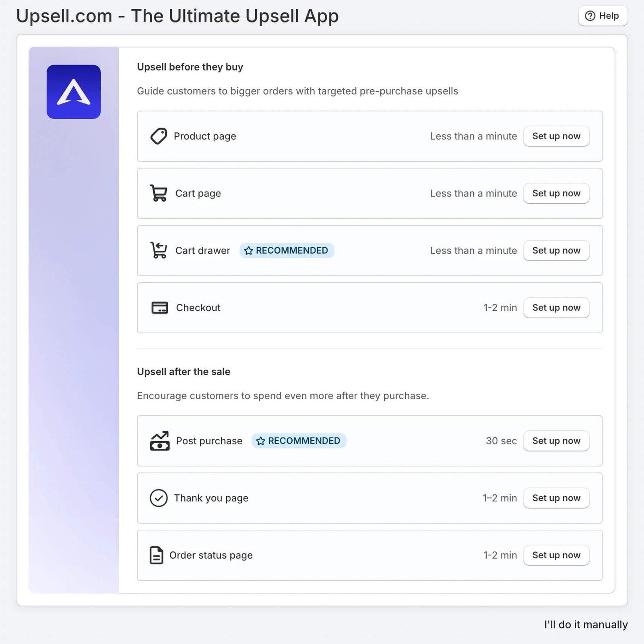Click the 'Thank you page' label
The image size is (644, 644).
point(211,498)
